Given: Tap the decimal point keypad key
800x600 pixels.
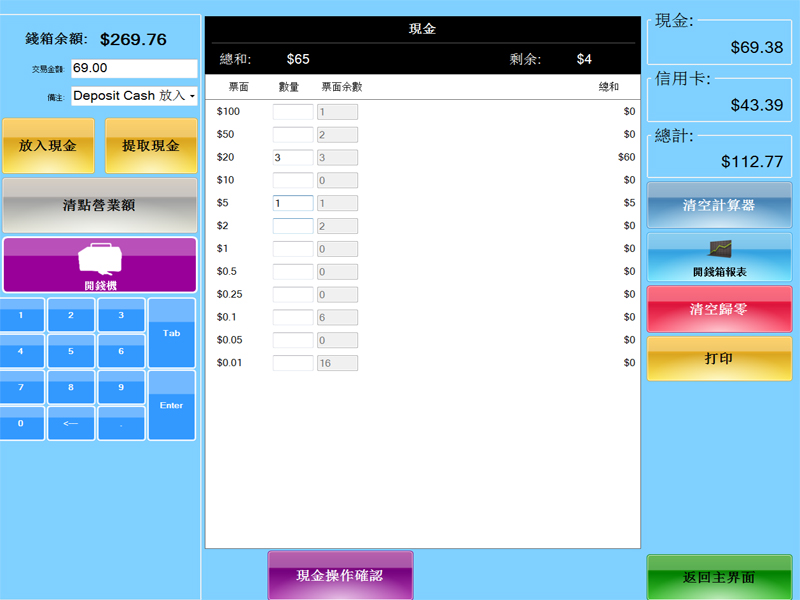Looking at the screenshot, I should (x=121, y=423).
